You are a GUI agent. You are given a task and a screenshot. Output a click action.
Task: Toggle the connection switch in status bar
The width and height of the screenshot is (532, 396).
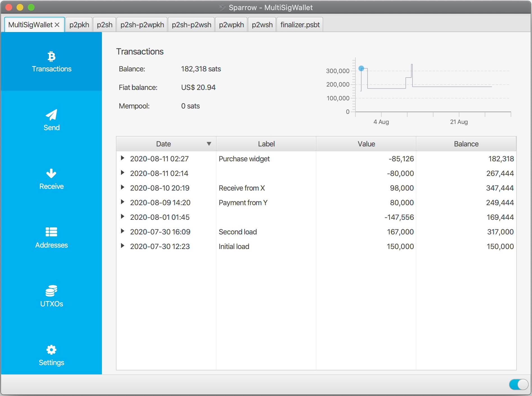(519, 384)
